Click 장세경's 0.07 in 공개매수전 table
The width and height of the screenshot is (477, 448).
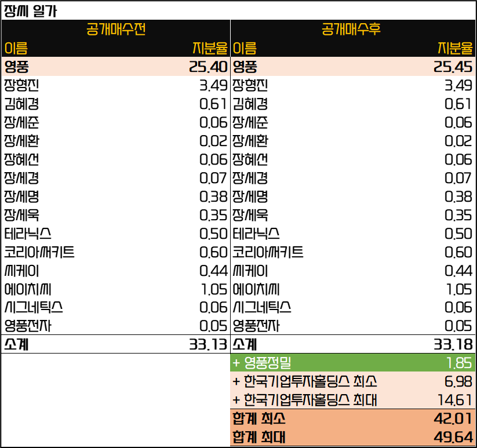pos(213,178)
